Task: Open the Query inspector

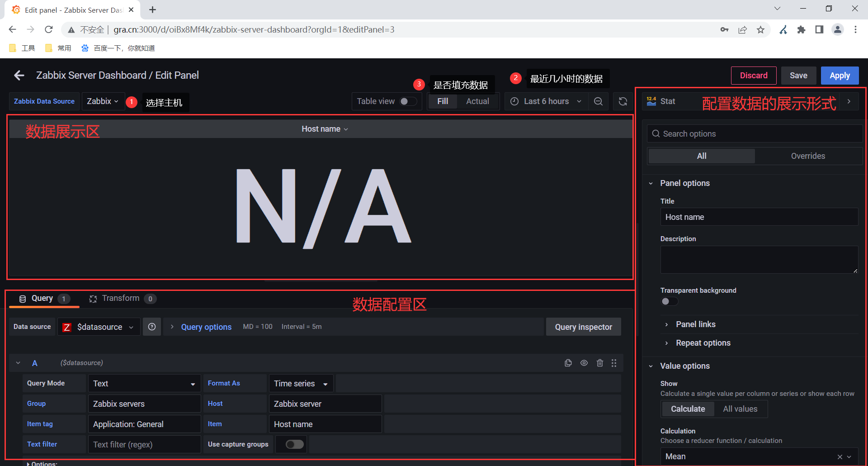Action: [583, 327]
